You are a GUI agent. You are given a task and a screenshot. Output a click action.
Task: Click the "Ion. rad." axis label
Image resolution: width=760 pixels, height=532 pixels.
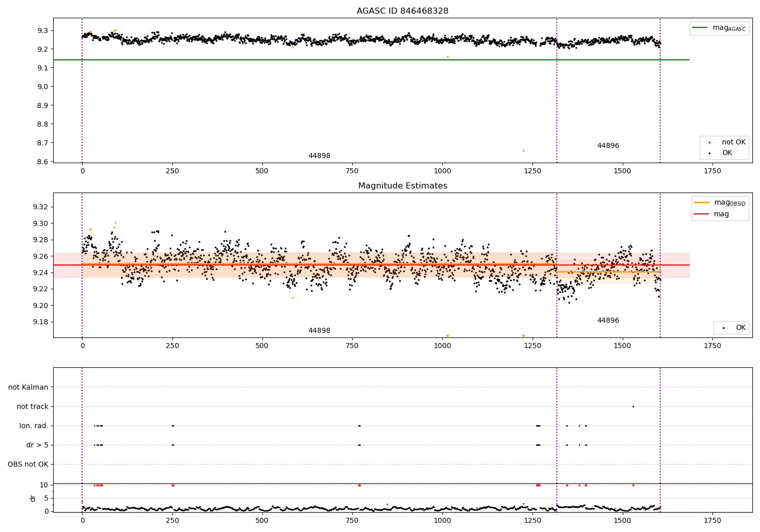[34, 426]
